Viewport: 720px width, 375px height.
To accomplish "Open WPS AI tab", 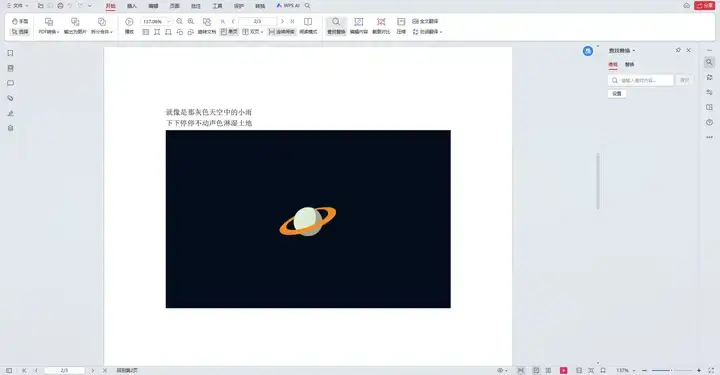I will click(x=288, y=6).
